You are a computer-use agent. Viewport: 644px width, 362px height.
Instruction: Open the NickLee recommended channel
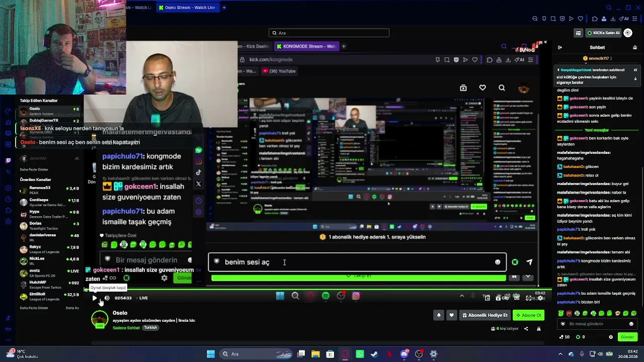coord(49,261)
